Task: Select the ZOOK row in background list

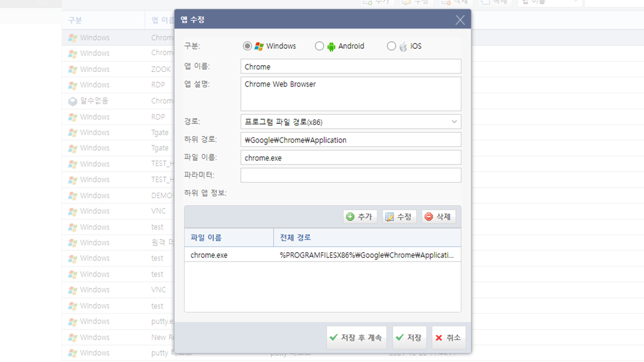Action: [x=118, y=69]
